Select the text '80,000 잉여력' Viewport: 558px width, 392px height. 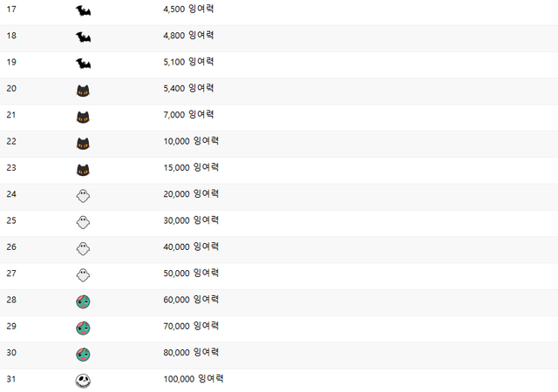(191, 352)
